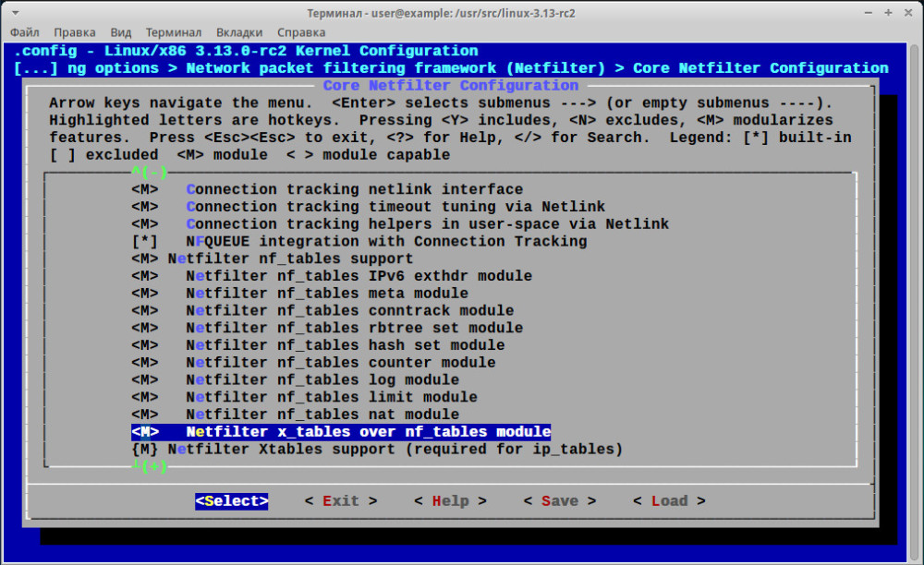The image size is (924, 565).
Task: Open the Правка menu
Action: 76,32
